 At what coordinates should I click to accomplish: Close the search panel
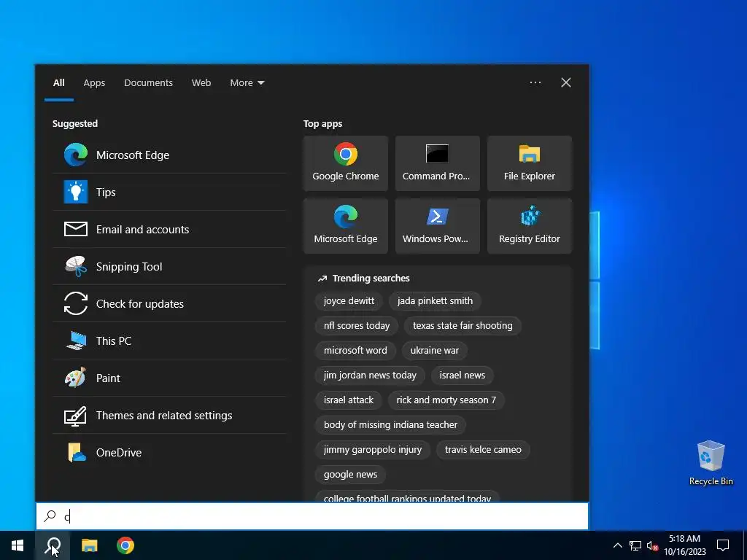click(x=566, y=82)
